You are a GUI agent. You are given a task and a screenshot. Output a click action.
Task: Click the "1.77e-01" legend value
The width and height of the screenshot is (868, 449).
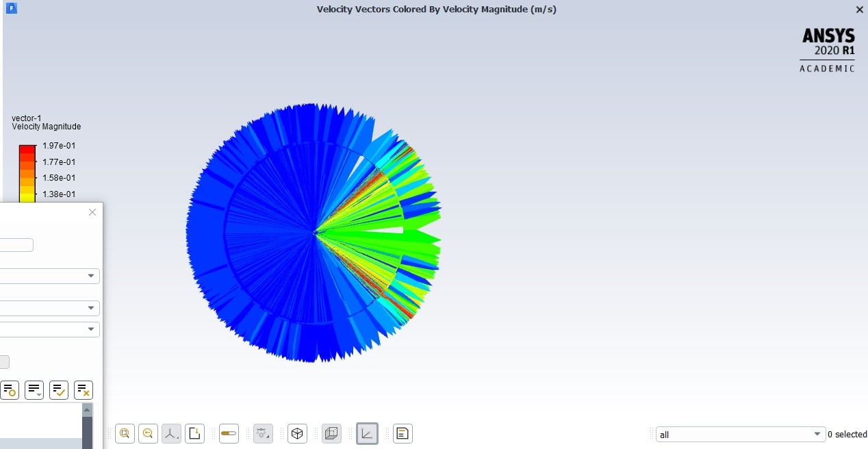(59, 162)
